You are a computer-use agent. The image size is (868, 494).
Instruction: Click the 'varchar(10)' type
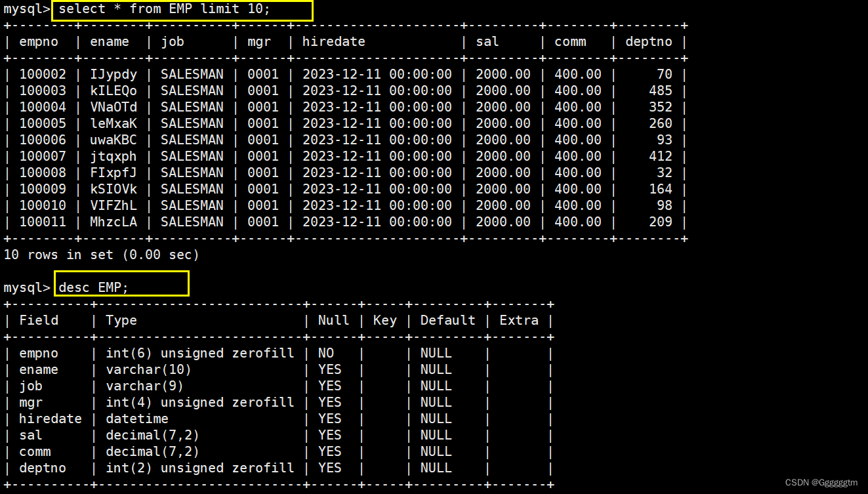click(149, 369)
